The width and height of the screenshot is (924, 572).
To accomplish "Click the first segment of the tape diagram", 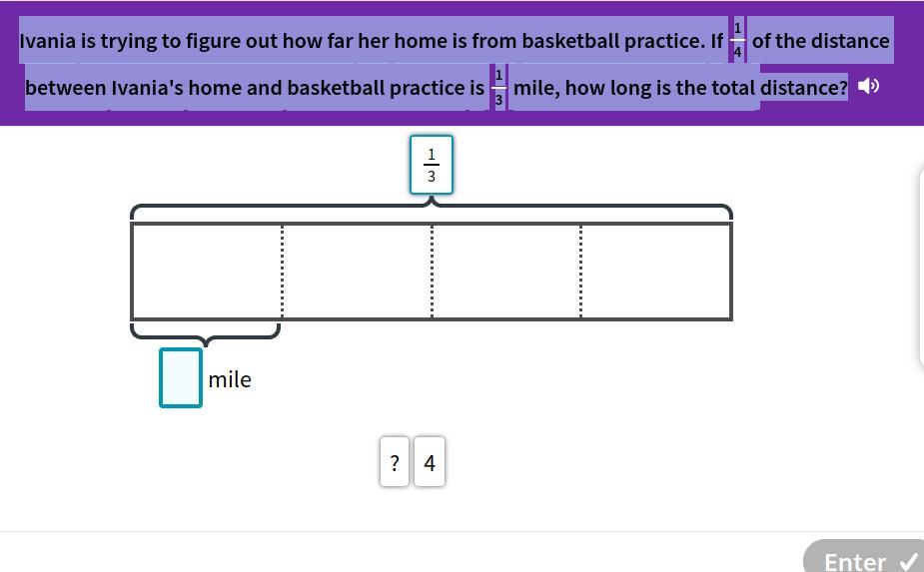I will click(x=207, y=272).
